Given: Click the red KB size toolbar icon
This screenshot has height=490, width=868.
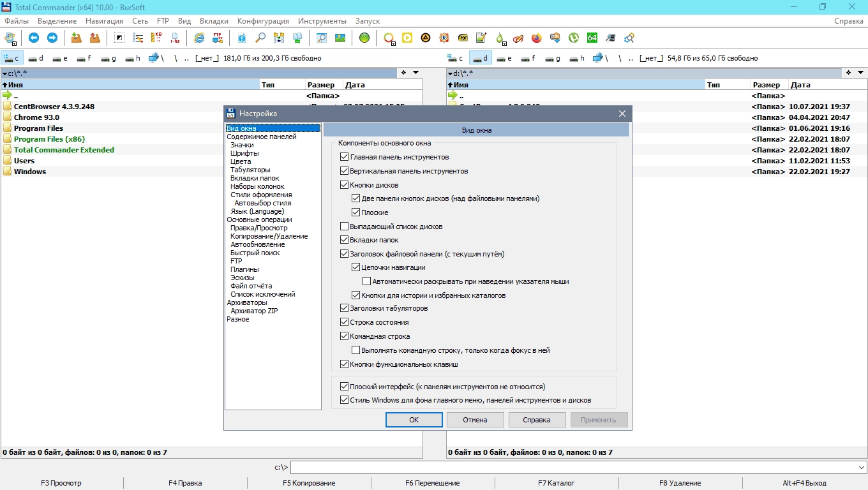Looking at the screenshot, I should tap(156, 38).
